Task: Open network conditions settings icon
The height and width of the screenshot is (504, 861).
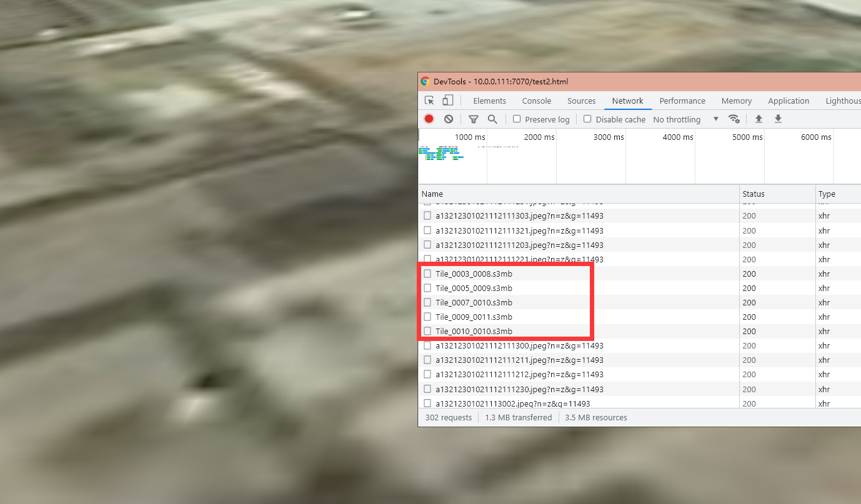Action: (734, 119)
